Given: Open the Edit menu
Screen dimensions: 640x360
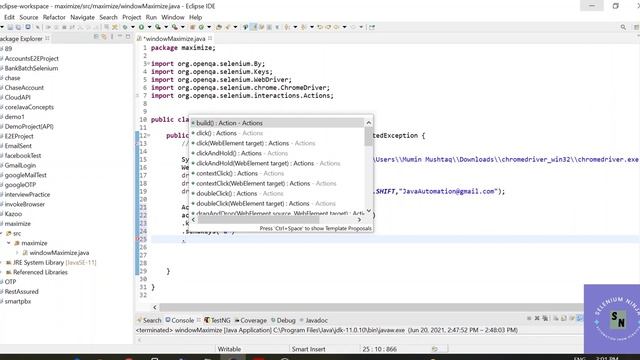Looking at the screenshot, I should click(x=9, y=17).
